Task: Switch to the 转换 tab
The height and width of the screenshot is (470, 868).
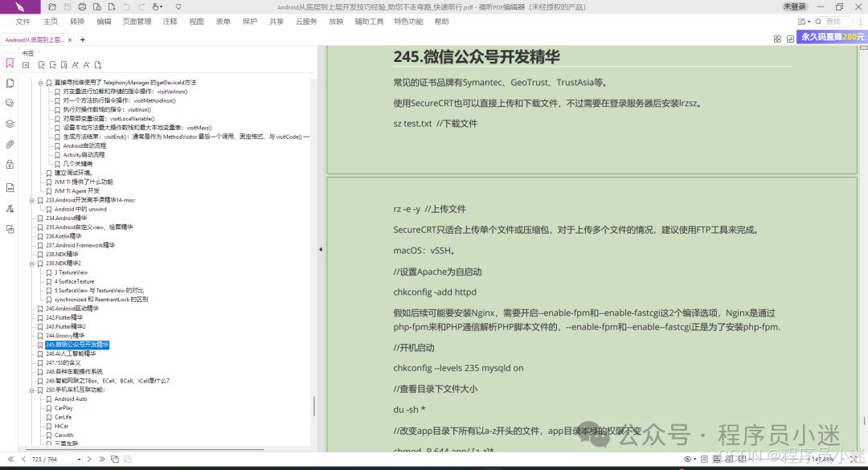Action: coord(77,22)
